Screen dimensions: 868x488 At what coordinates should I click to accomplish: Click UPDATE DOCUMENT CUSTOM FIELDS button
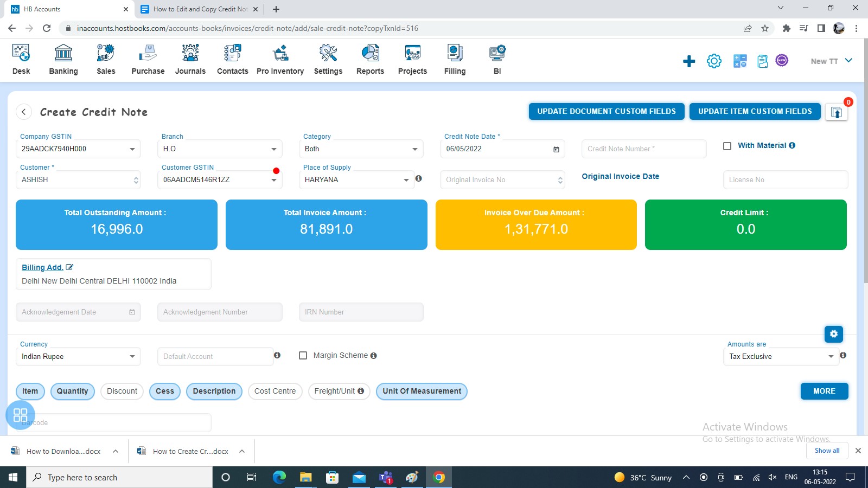607,111
